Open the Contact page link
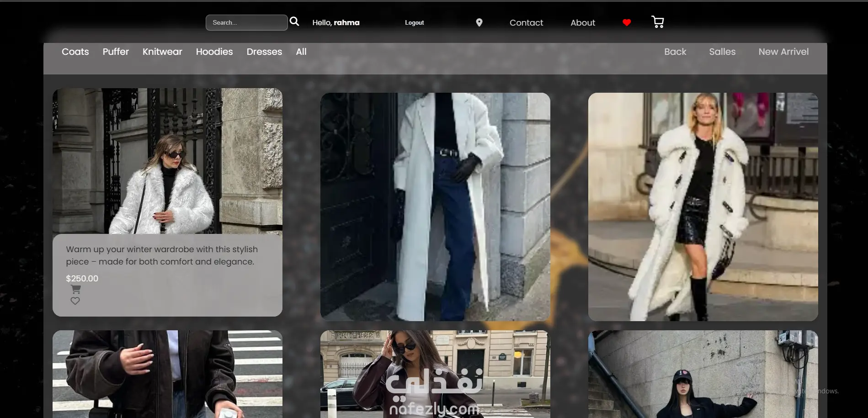Viewport: 868px width, 418px height. pyautogui.click(x=526, y=22)
